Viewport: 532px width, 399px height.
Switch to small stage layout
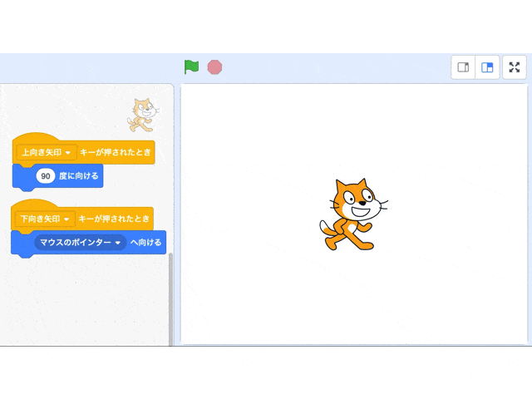(463, 67)
